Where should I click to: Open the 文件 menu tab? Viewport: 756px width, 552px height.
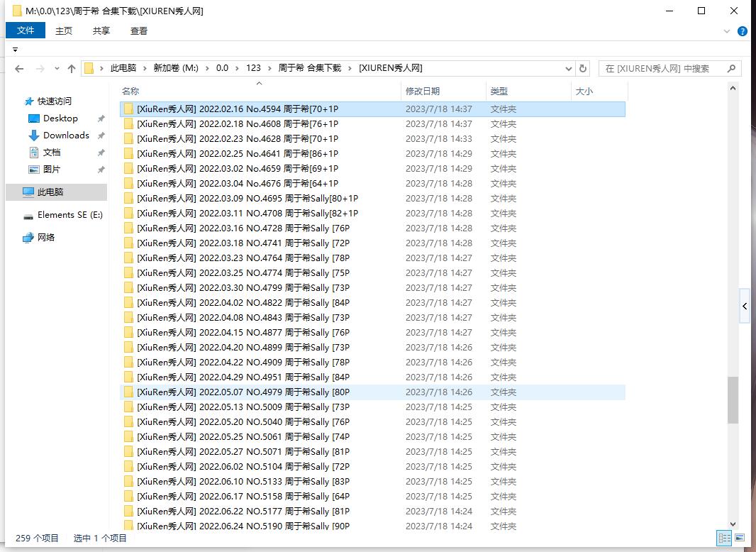pyautogui.click(x=26, y=31)
